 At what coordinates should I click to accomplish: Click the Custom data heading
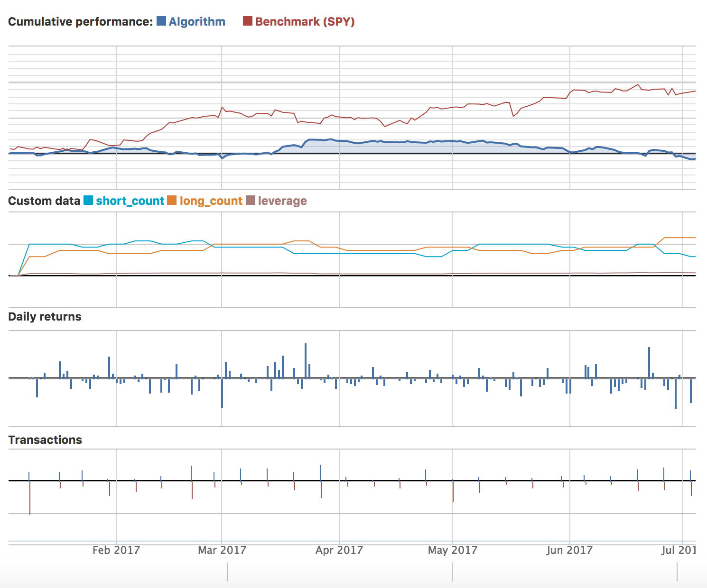(x=44, y=201)
